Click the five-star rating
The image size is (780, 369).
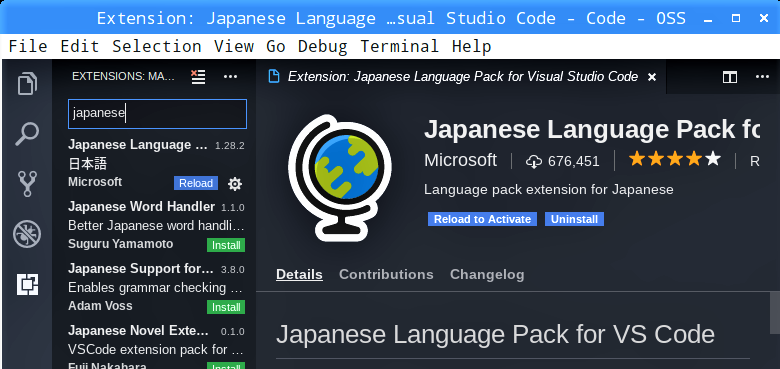click(675, 160)
